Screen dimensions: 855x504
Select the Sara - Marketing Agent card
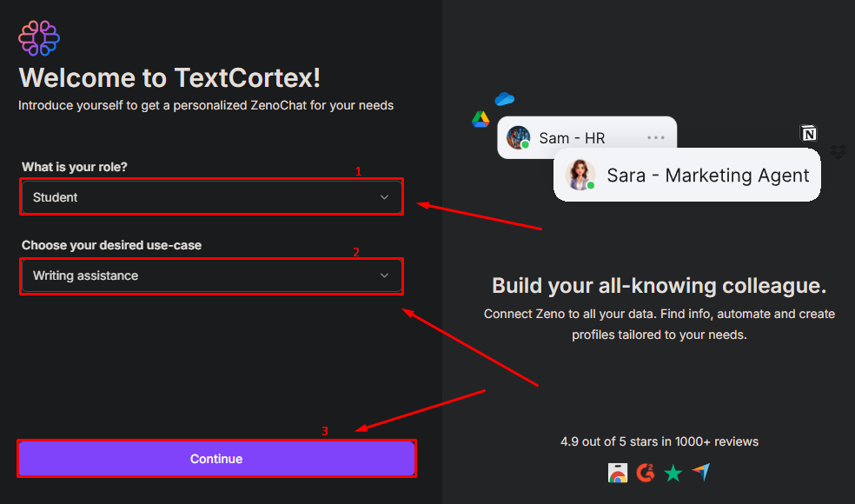(707, 176)
